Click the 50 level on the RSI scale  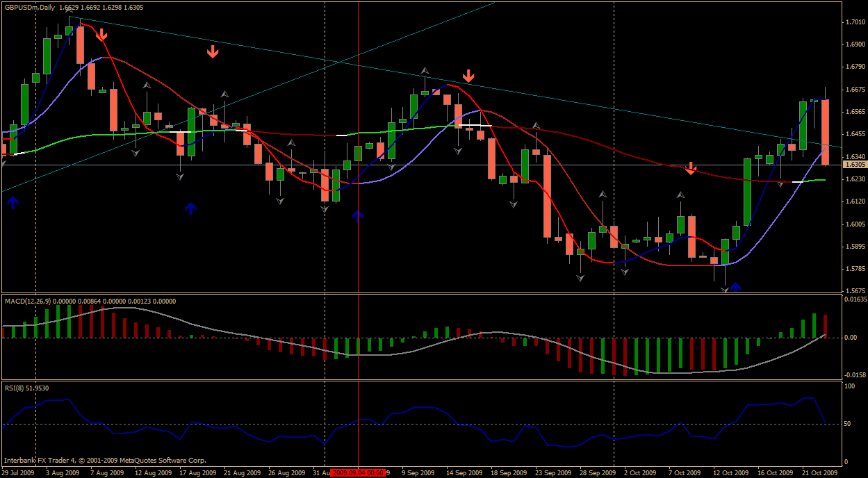click(x=849, y=424)
